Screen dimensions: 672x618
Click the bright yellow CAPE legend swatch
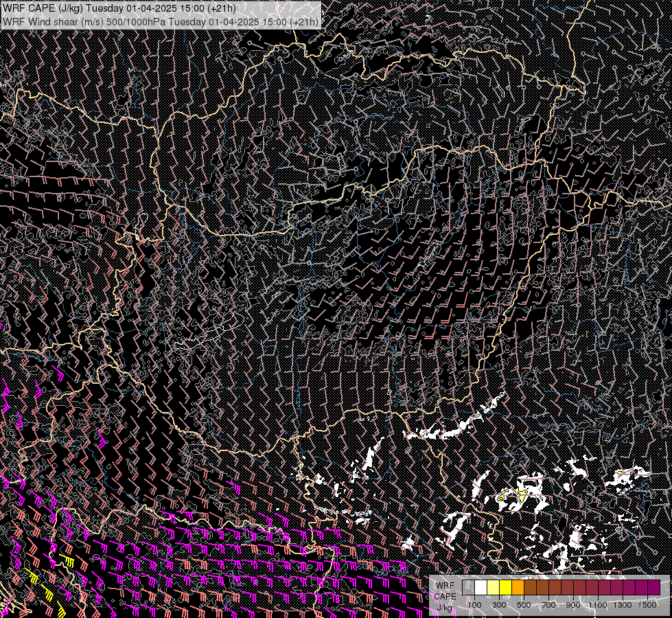coord(506,587)
